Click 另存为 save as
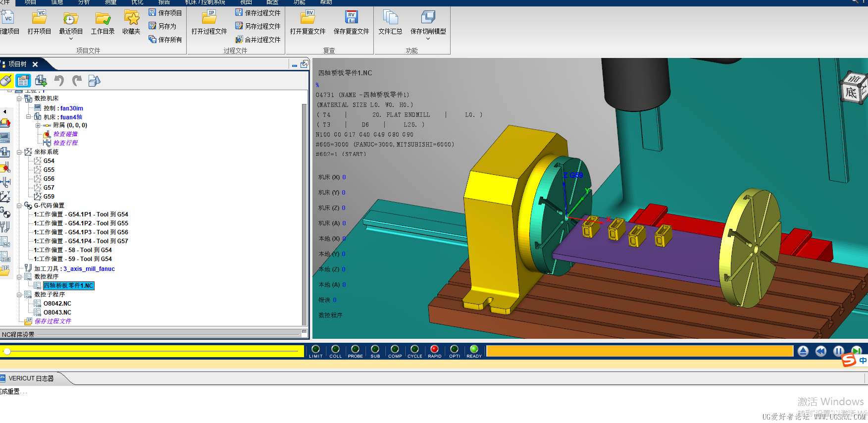Screen dimensions: 868x423 (x=162, y=26)
